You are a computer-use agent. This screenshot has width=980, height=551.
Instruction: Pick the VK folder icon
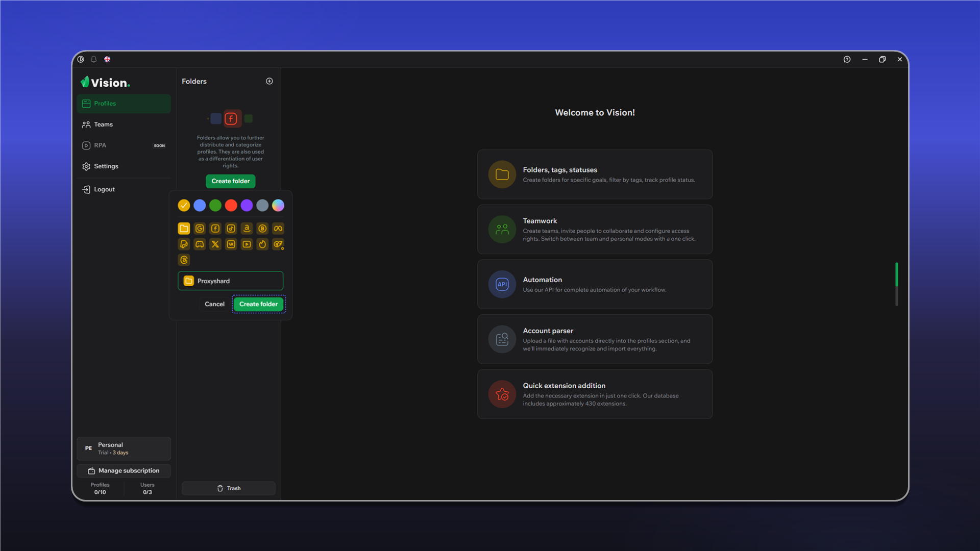[x=231, y=244]
